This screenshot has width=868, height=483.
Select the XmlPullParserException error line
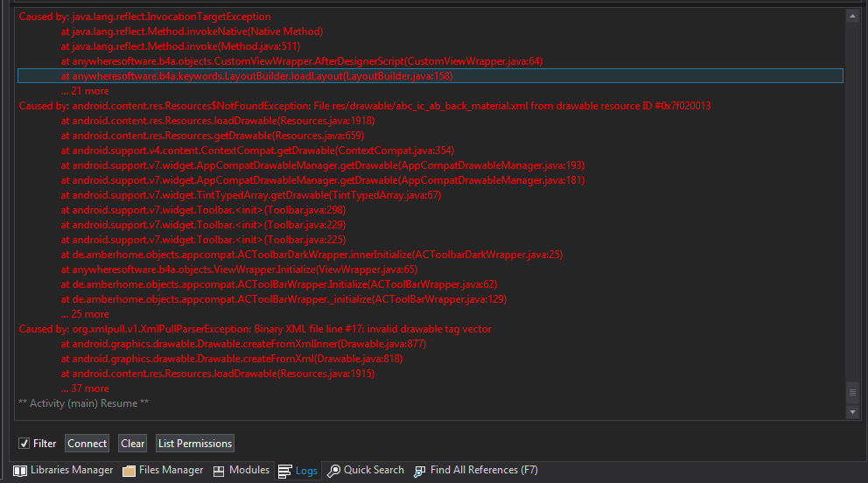[255, 329]
